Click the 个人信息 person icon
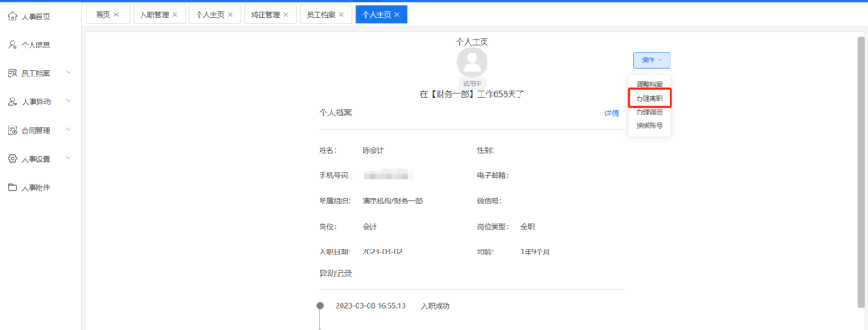Viewport: 868px width, 330px height. pos(12,45)
